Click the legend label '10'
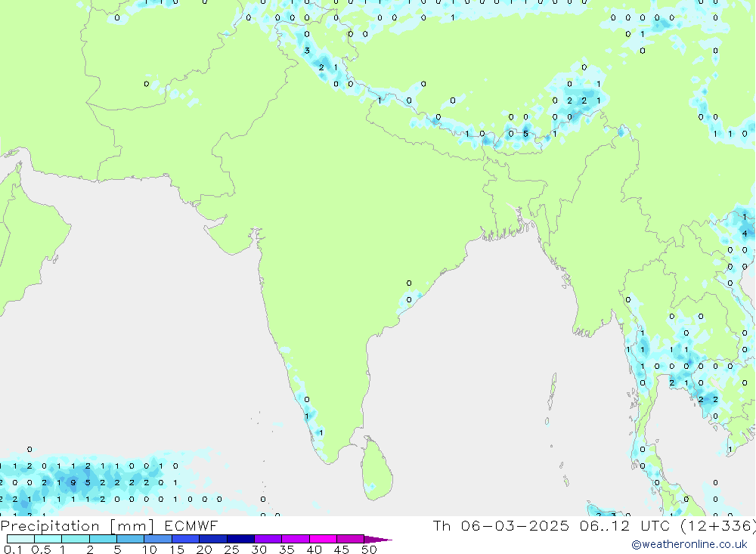The height and width of the screenshot is (554, 756). (150, 549)
